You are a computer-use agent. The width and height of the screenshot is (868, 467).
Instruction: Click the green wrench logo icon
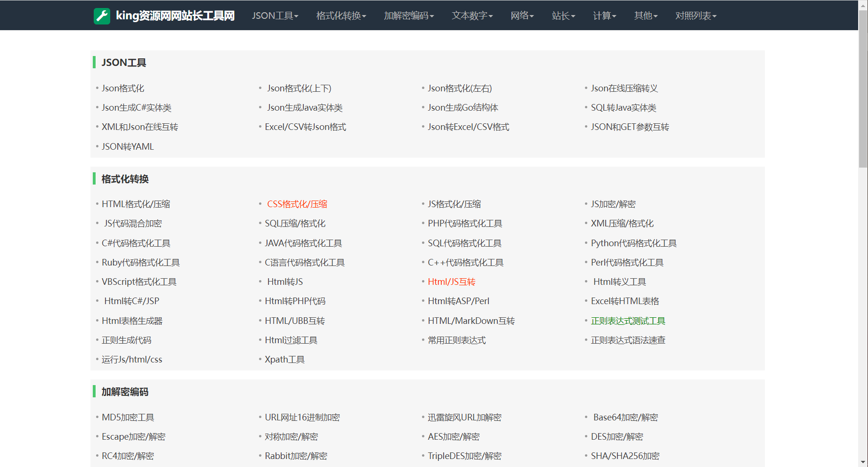(x=102, y=16)
